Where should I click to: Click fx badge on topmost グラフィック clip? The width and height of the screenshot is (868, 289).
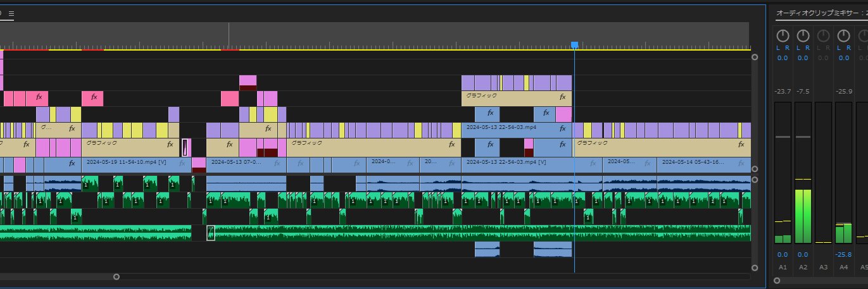[x=562, y=97]
